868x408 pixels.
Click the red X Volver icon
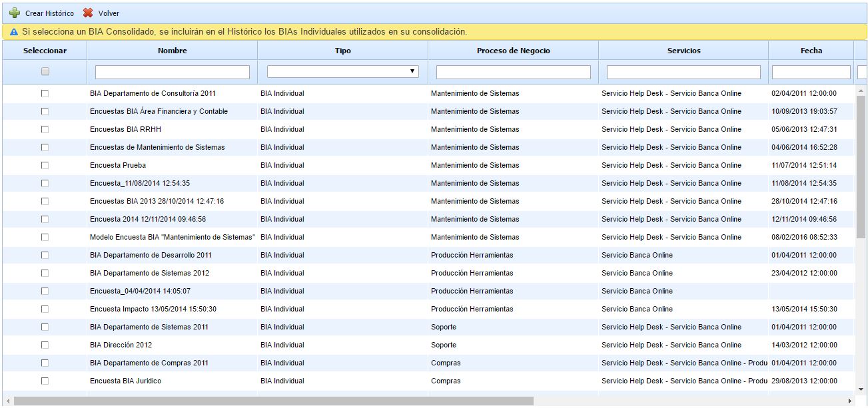click(88, 13)
